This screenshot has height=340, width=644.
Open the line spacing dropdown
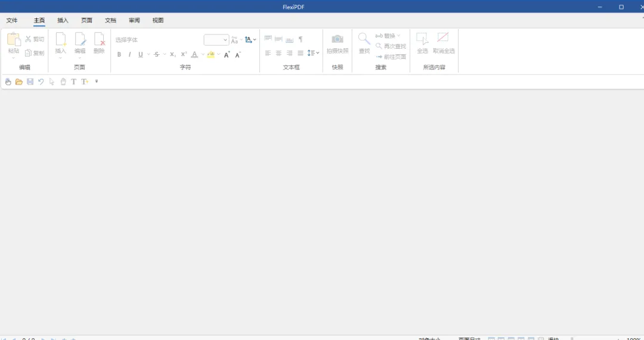314,53
